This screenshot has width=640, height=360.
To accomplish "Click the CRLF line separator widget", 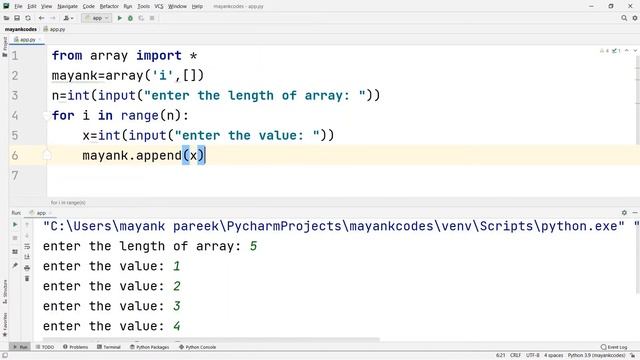I will 516,356.
